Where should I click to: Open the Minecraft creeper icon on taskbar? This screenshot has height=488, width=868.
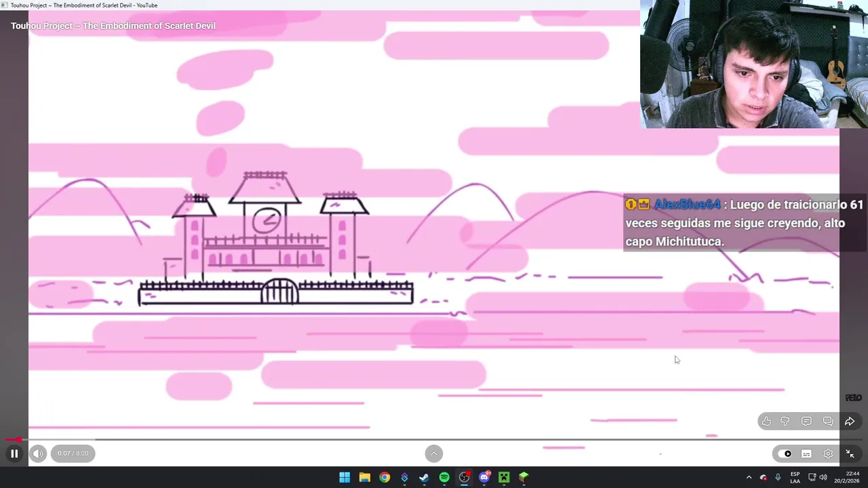click(504, 477)
